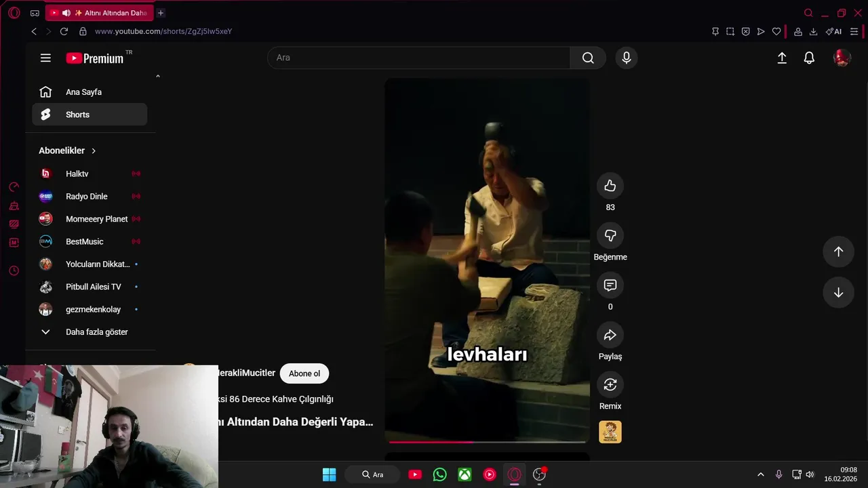Open gezmekenkolay channel
This screenshot has height=488, width=868.
tap(90, 309)
